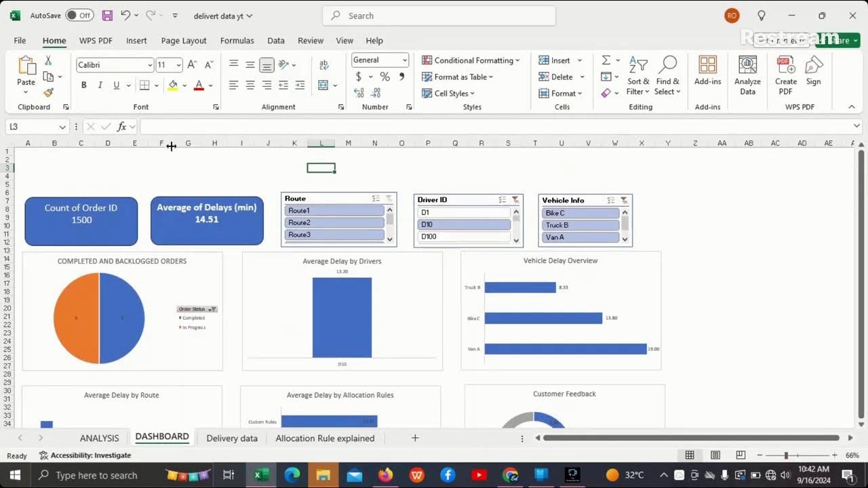Clear the filter on Driver ID slicer

click(x=515, y=200)
